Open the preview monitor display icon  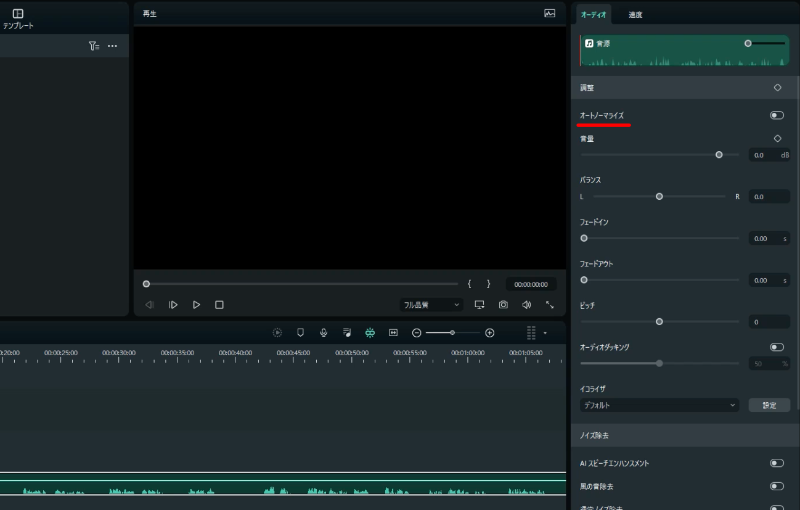pyautogui.click(x=480, y=304)
